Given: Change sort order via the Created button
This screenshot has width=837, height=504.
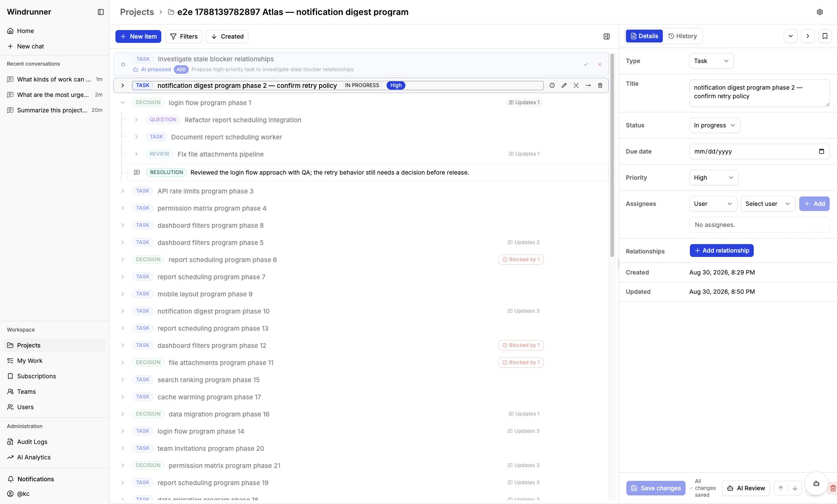Looking at the screenshot, I should pos(227,36).
